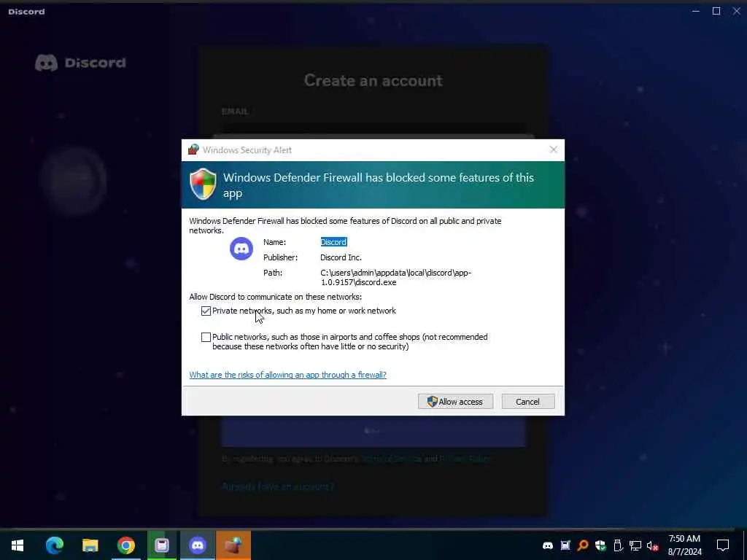Image resolution: width=747 pixels, height=560 pixels.
Task: Open network status tray icon
Action: tap(635, 545)
